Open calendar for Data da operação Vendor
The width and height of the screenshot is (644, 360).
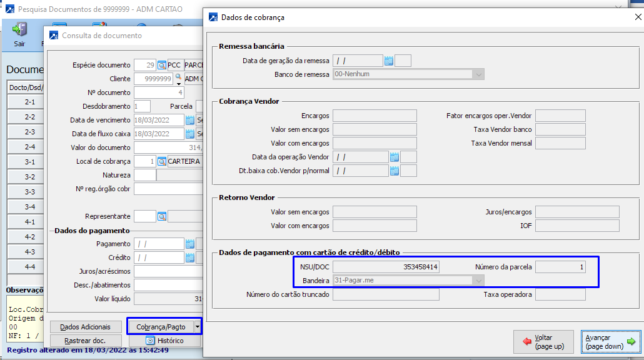pos(394,157)
